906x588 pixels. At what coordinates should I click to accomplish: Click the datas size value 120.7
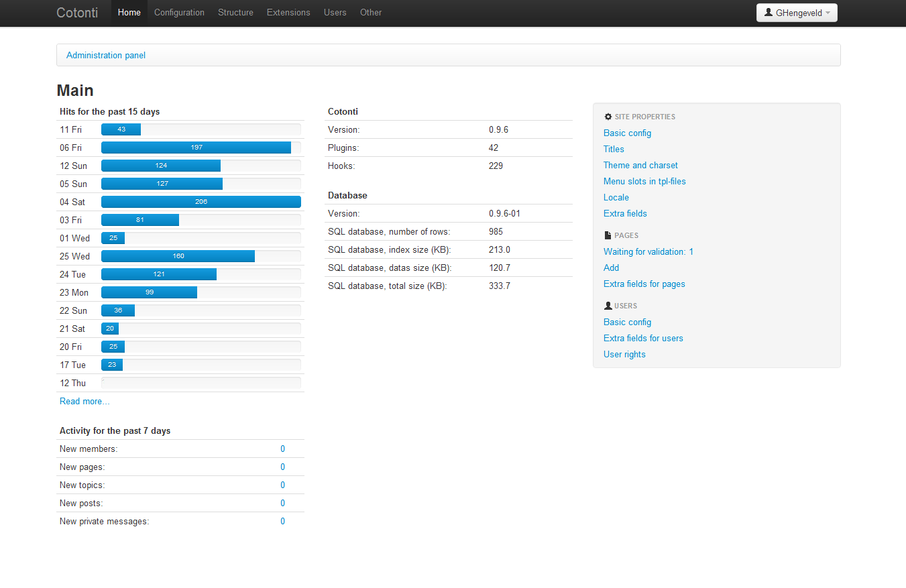point(500,268)
